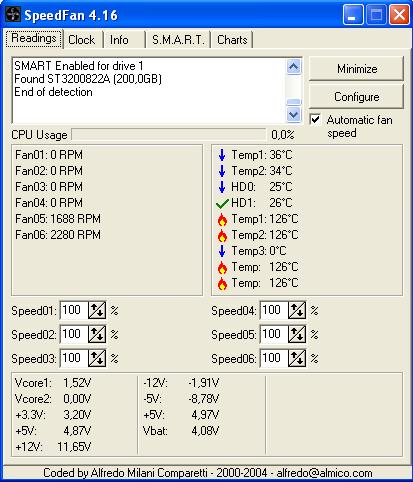413x482 pixels.
Task: Click the blue arrow icon next to Temp3: 0°C
Action: 222,251
